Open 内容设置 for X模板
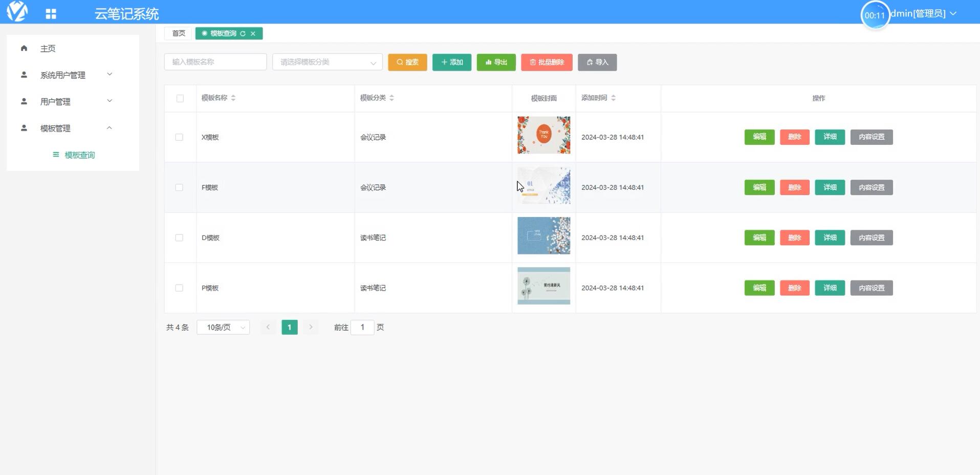 (872, 137)
